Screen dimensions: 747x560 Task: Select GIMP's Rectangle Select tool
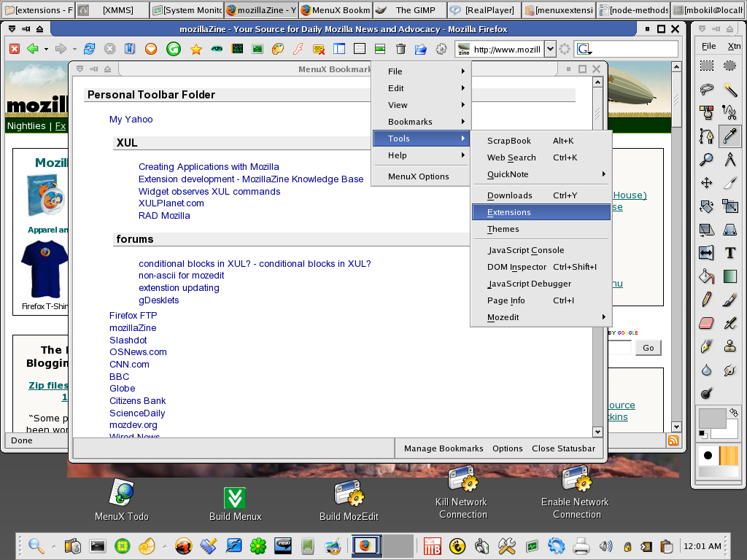pos(706,65)
